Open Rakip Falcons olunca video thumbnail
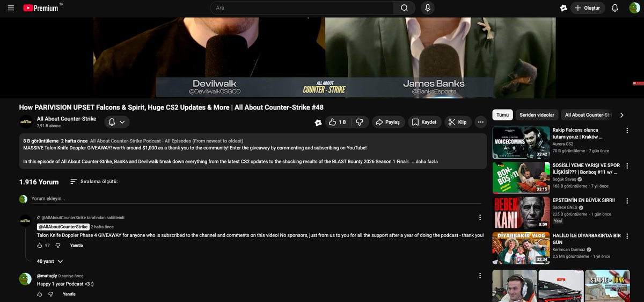The image size is (644, 302). tap(521, 142)
